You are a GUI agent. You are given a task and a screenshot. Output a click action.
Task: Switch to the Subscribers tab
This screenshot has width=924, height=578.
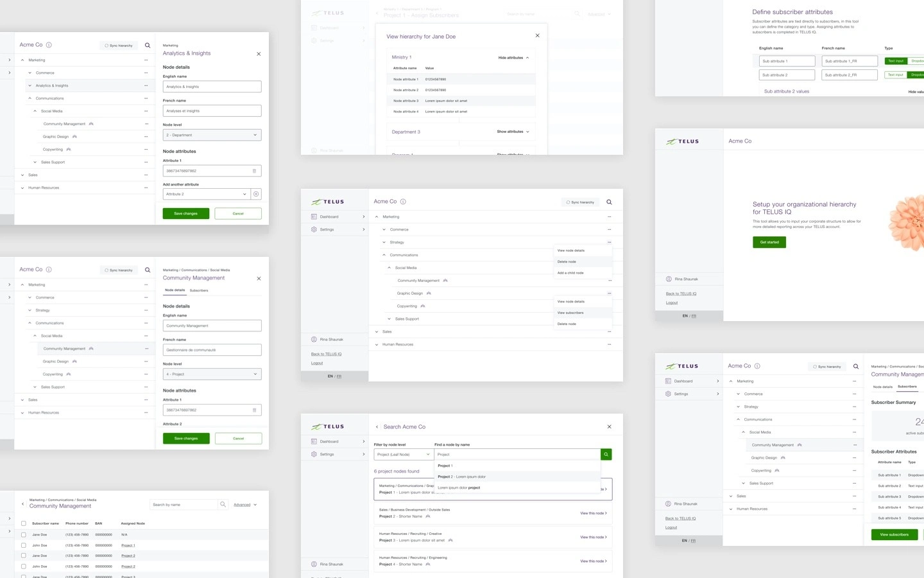pyautogui.click(x=198, y=290)
